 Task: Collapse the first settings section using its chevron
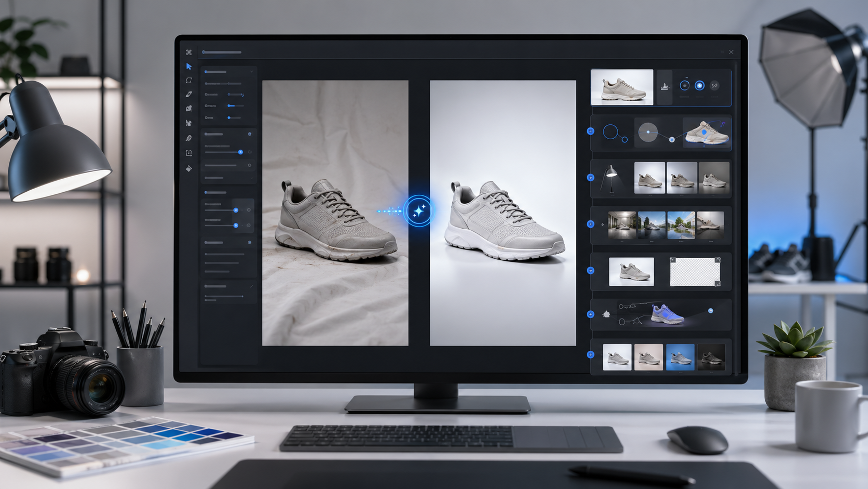pos(252,72)
